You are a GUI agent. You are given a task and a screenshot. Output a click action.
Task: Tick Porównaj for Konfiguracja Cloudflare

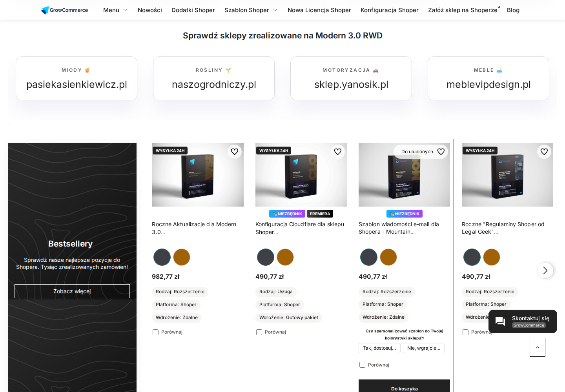tap(259, 332)
